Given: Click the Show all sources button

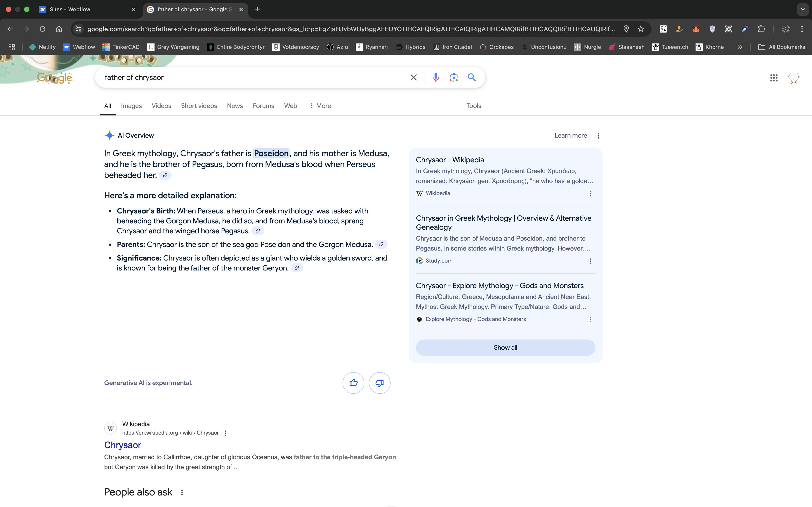Looking at the screenshot, I should tap(505, 347).
